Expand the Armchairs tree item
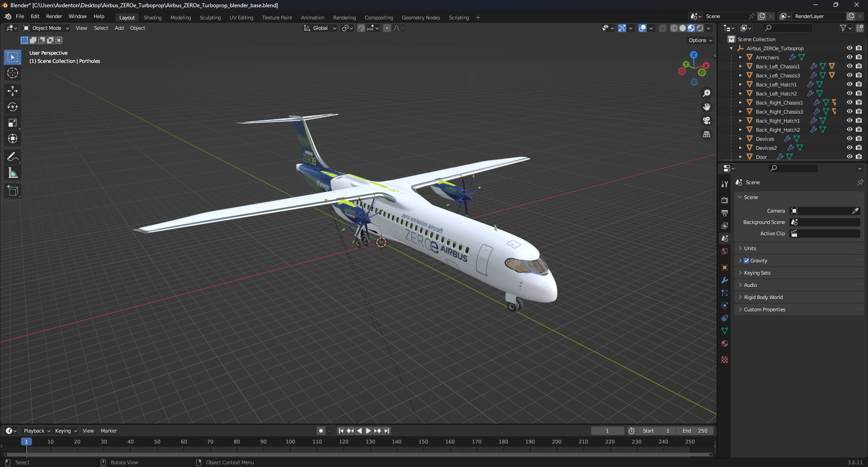Screen dimensions: 868x467 (x=740, y=57)
